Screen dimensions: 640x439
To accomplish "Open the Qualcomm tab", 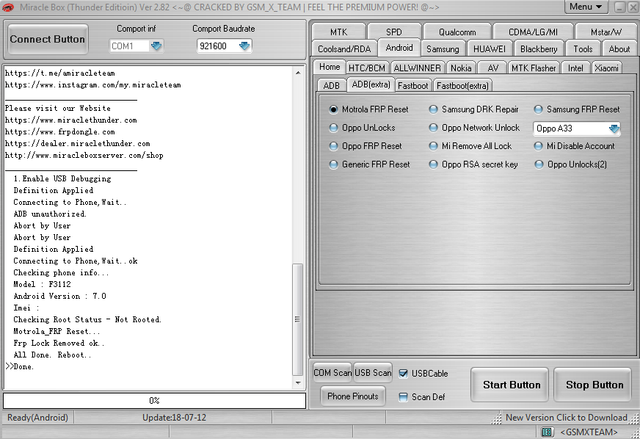I will tap(457, 32).
